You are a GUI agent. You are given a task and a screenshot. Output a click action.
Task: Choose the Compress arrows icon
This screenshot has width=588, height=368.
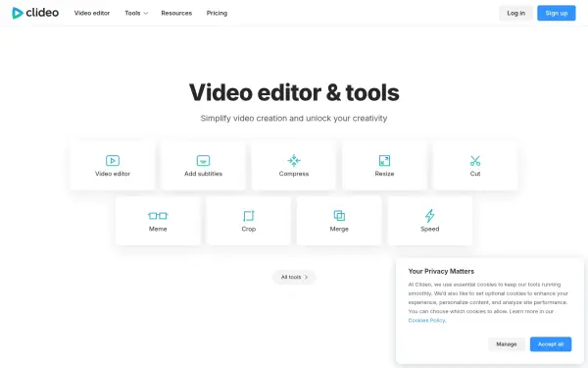294,160
